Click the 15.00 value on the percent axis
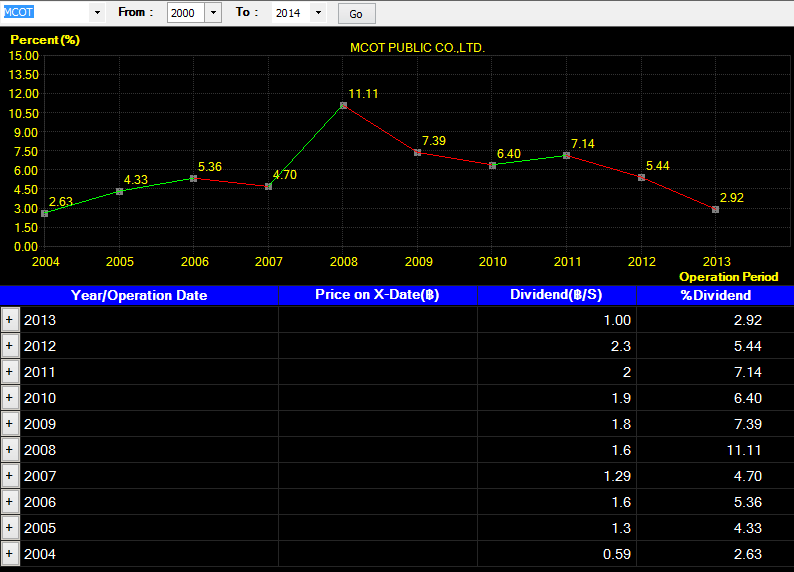The image size is (794, 572). pos(23,56)
